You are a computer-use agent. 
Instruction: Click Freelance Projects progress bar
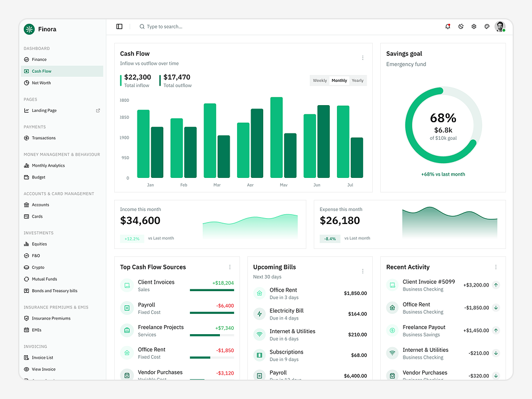pyautogui.click(x=212, y=335)
